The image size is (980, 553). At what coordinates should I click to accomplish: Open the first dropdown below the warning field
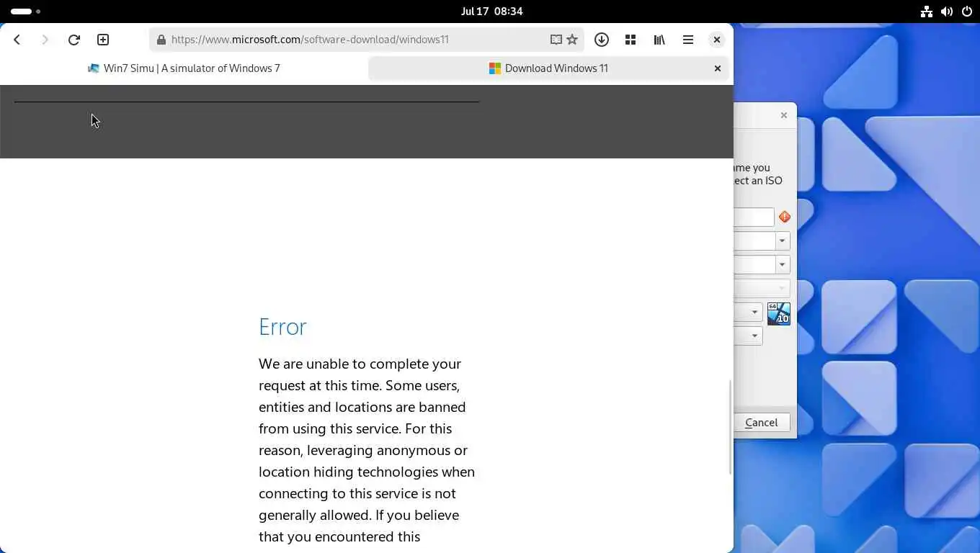tap(782, 241)
